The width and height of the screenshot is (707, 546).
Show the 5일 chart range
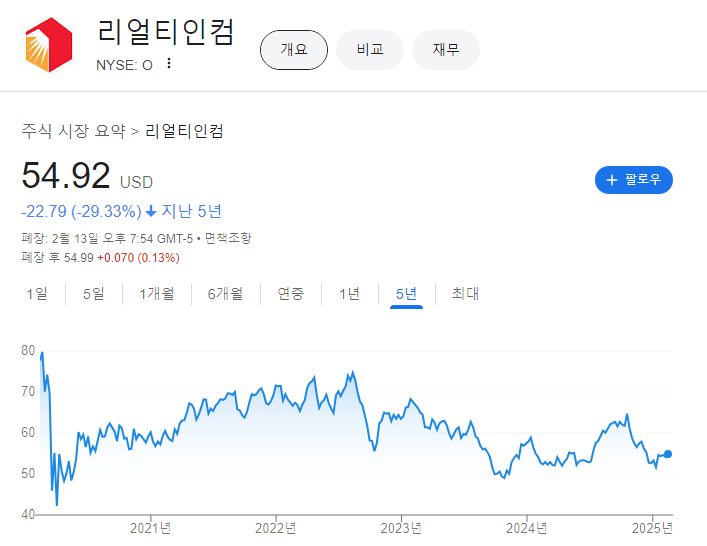coord(94,294)
